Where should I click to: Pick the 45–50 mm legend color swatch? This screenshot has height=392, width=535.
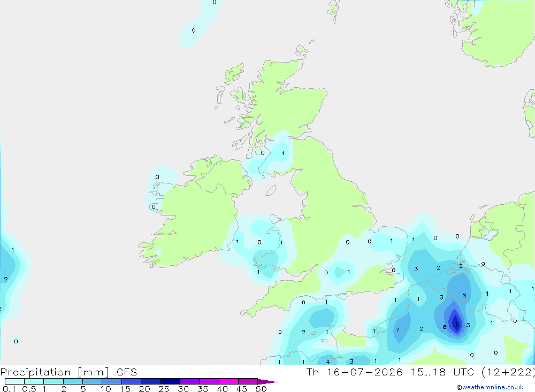[248, 381]
